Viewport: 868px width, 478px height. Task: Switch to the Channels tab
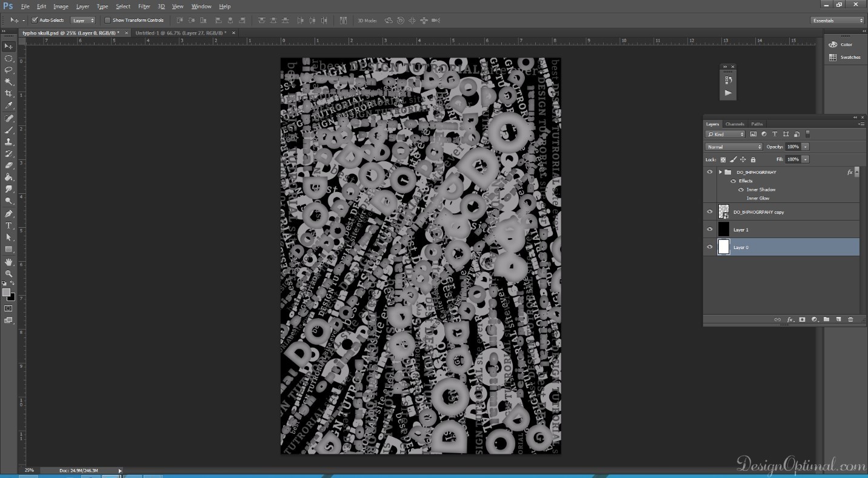(735, 124)
